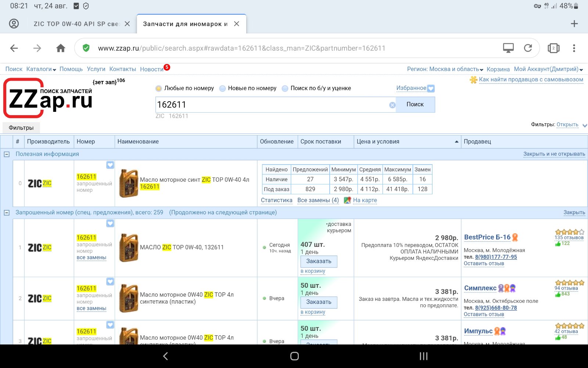
Task: Open Мой Аккаунт(Дмитрий) dropdown
Action: [548, 69]
